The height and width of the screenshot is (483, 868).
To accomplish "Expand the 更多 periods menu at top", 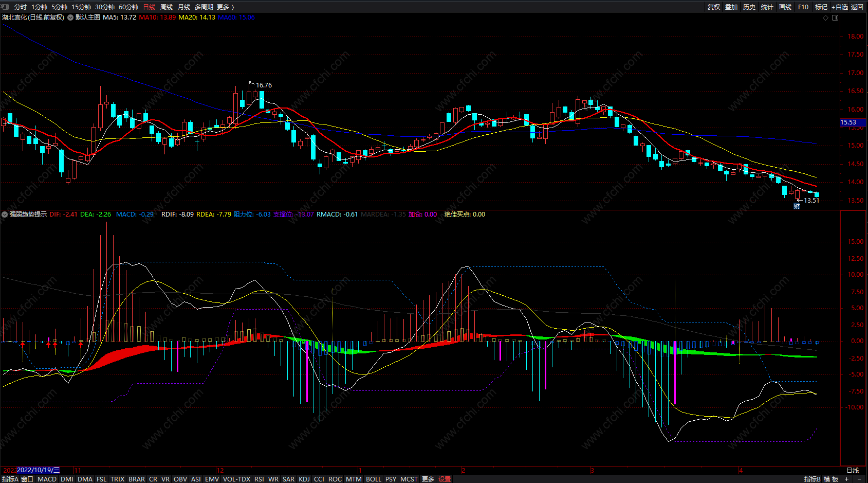I will click(x=225, y=7).
